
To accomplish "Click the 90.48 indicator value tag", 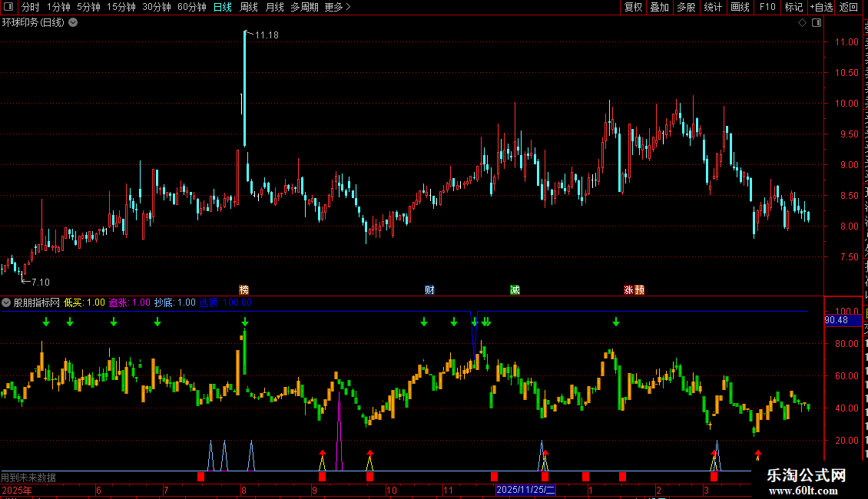I will (843, 320).
